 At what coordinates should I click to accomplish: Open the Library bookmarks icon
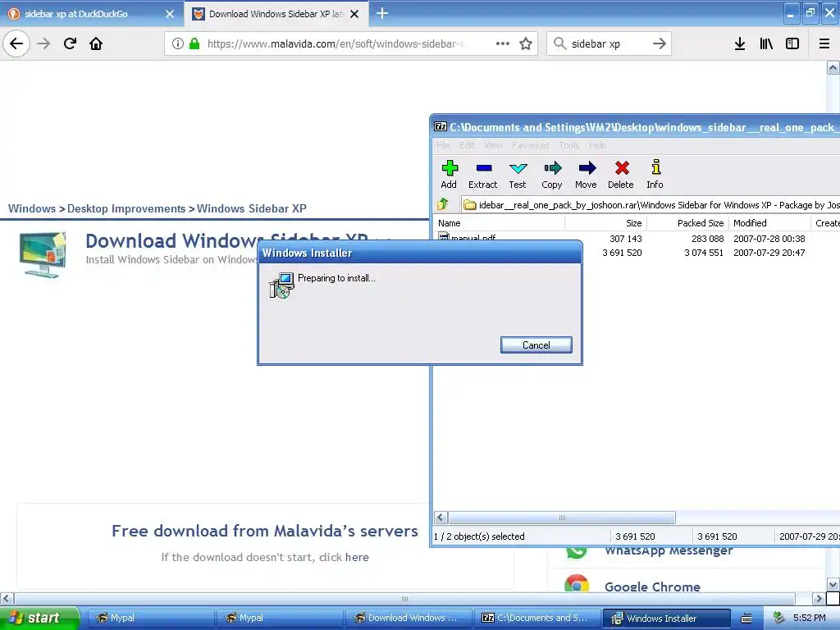766,43
